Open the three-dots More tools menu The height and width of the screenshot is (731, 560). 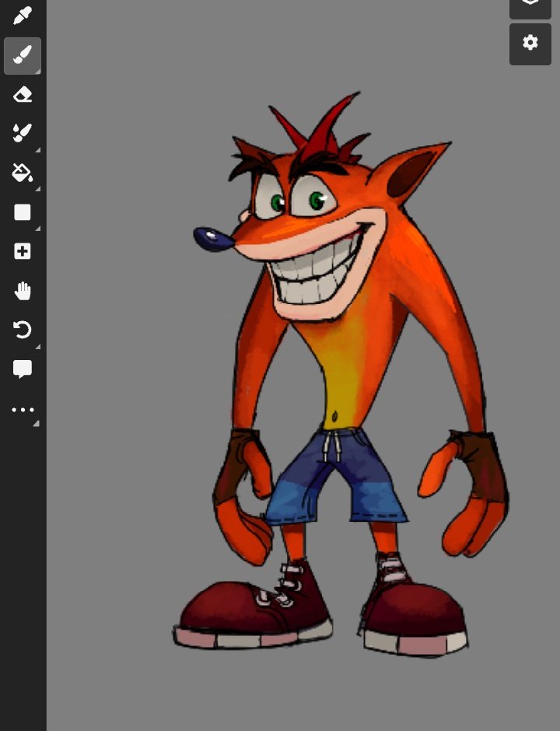23,411
